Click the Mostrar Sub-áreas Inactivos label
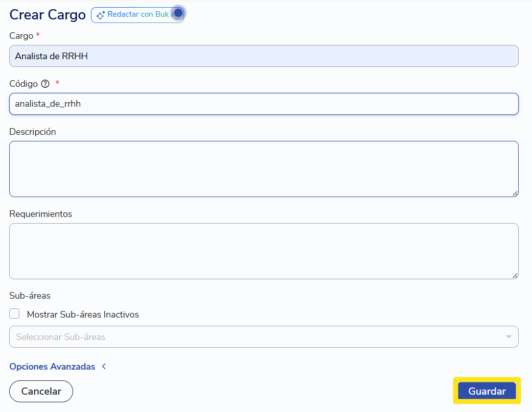532x412 pixels. click(x=83, y=314)
